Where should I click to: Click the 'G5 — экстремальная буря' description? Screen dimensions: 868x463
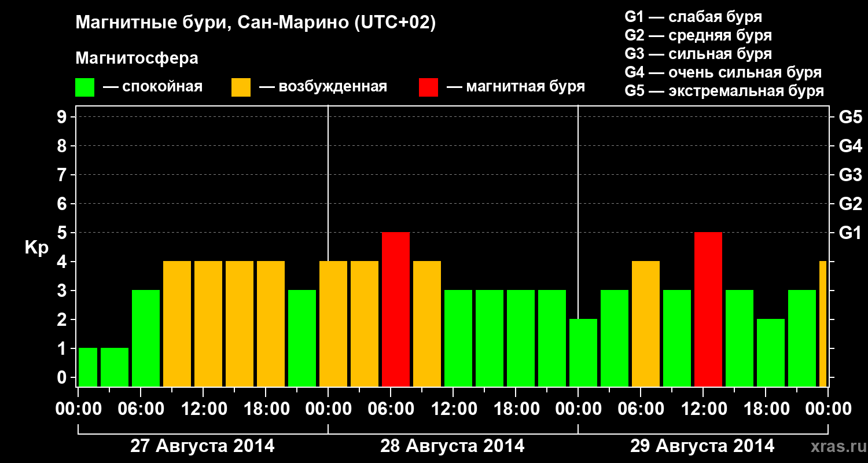724,91
